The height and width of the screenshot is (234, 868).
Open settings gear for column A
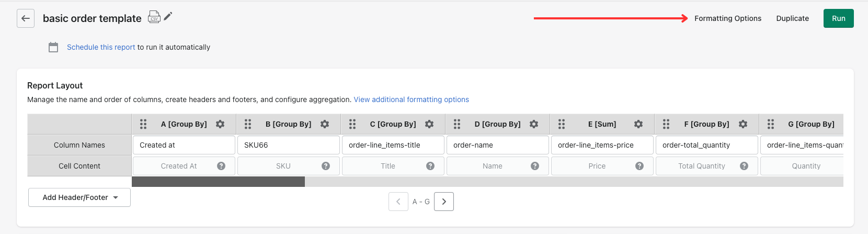[220, 124]
